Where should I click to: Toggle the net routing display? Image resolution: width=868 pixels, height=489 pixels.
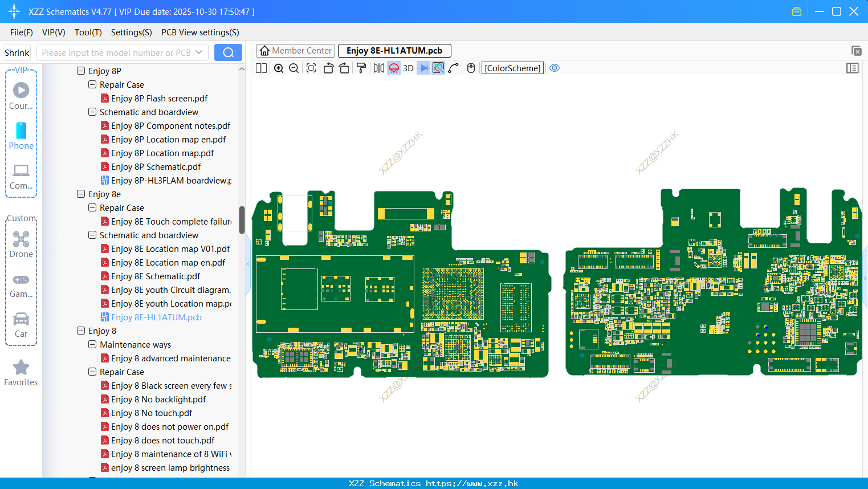[x=438, y=68]
